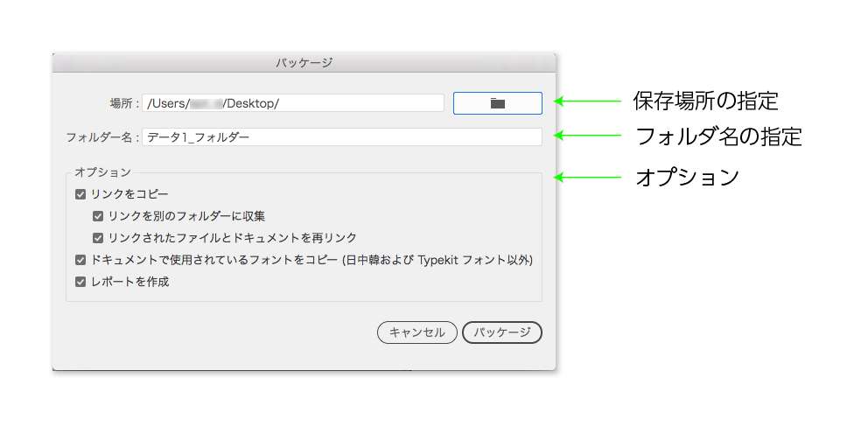Edit the 場所 path field
The image size is (868, 434).
click(293, 103)
